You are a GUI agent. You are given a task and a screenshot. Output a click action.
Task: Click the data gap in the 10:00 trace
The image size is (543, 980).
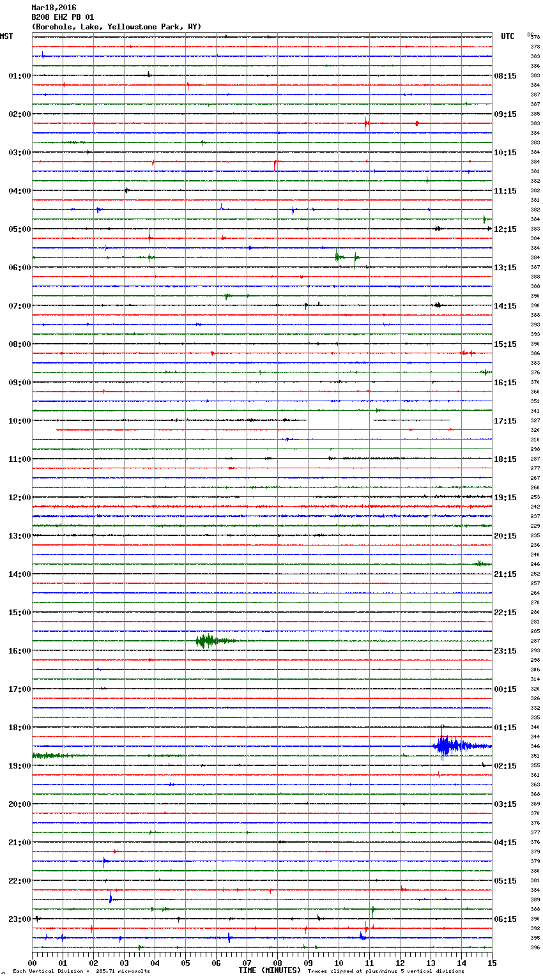pyautogui.click(x=339, y=420)
